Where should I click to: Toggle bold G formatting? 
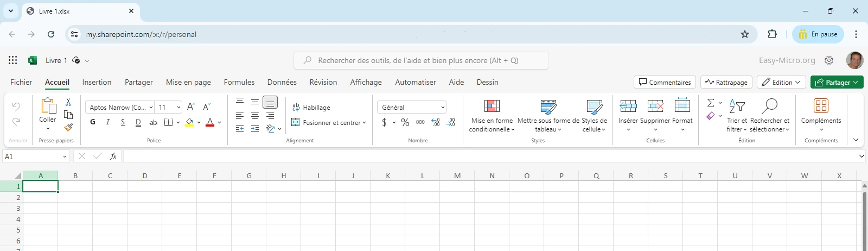(93, 122)
